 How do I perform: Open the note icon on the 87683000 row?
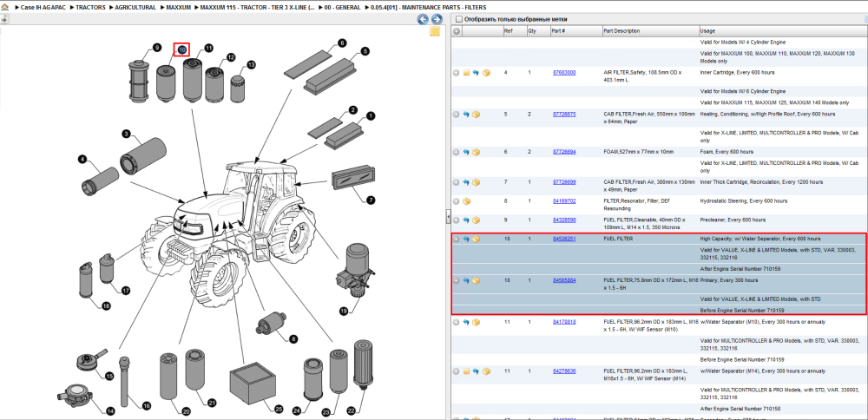pos(467,73)
